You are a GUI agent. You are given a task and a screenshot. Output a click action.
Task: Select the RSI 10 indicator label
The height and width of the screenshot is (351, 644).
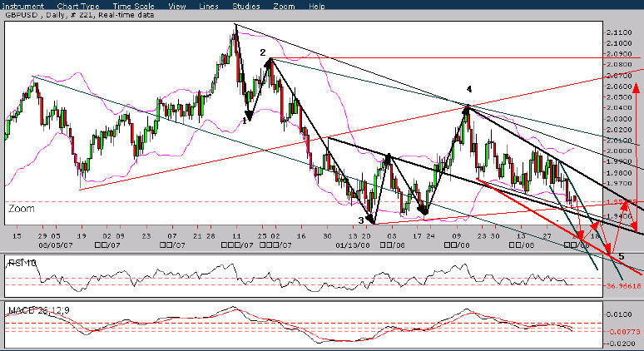point(22,262)
